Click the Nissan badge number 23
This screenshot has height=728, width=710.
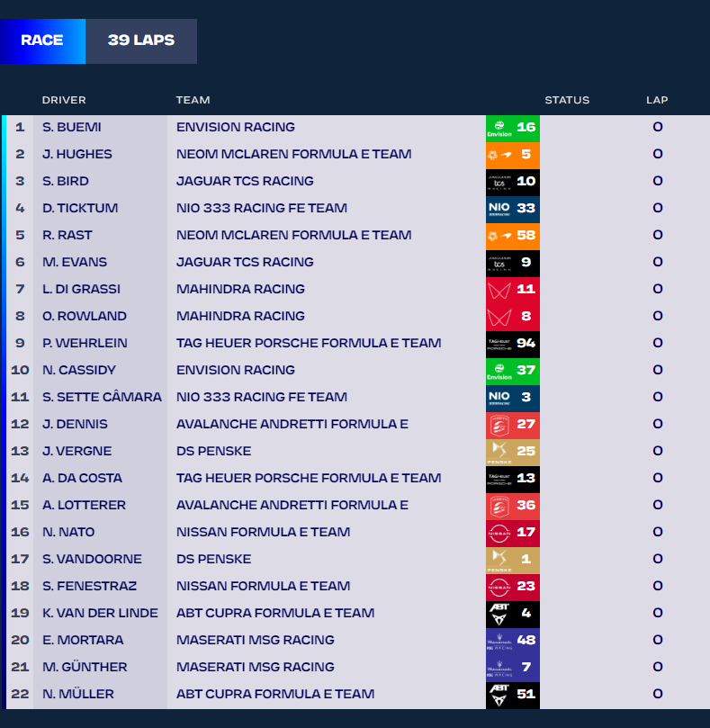coord(513,588)
